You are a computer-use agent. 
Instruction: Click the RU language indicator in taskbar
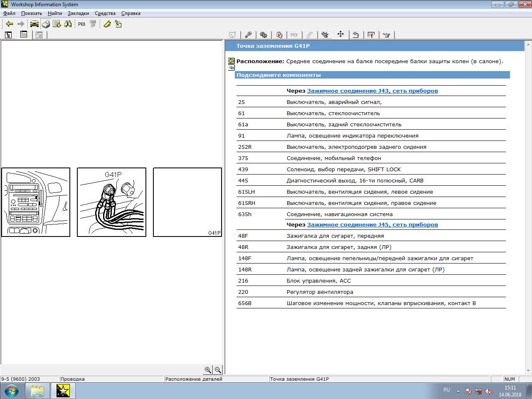[x=446, y=390]
